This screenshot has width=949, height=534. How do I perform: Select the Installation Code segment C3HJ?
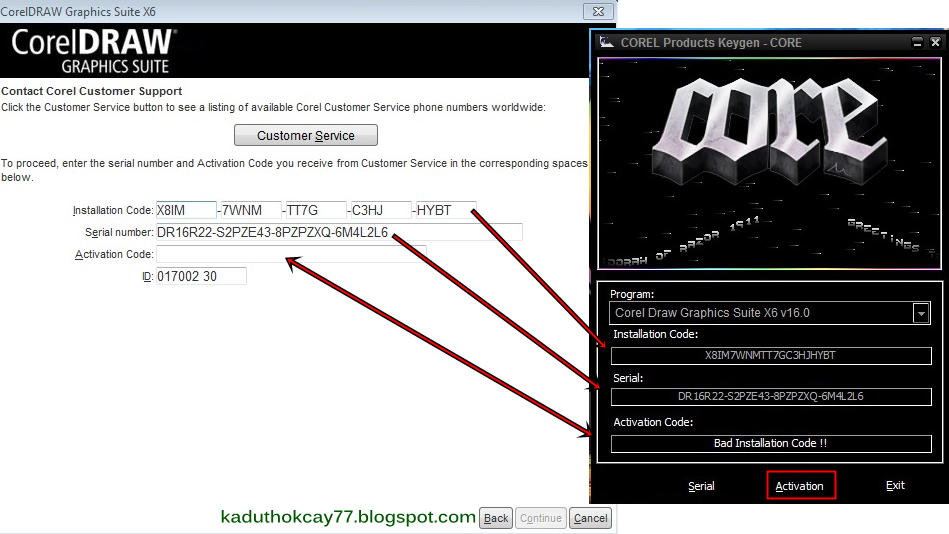[381, 210]
